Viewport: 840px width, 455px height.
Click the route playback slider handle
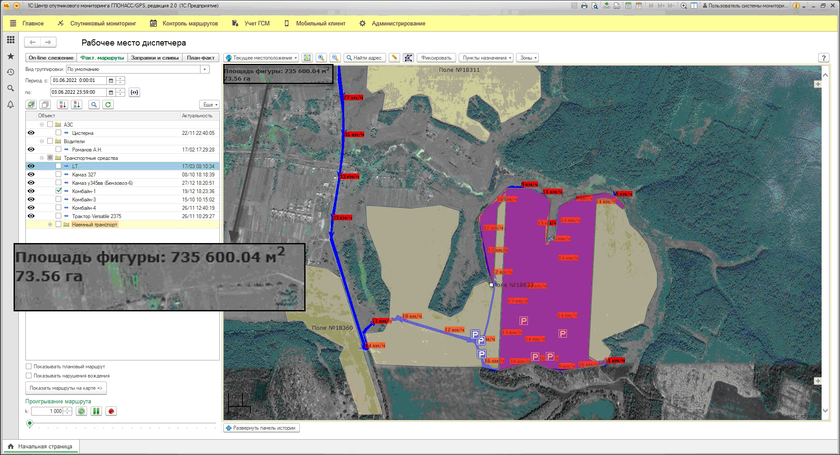tap(29, 424)
